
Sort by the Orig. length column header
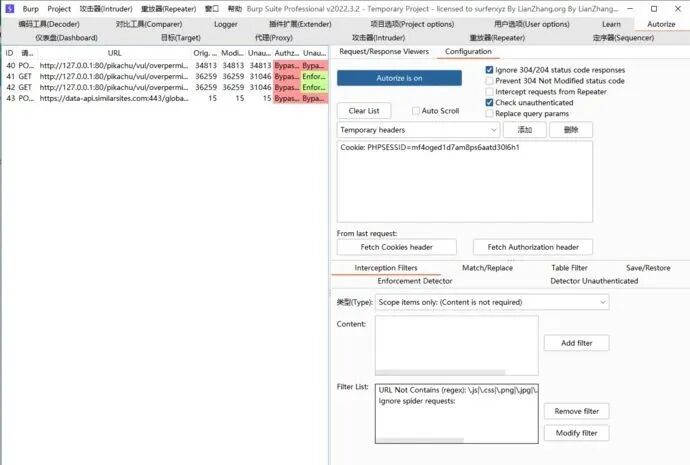(x=205, y=53)
